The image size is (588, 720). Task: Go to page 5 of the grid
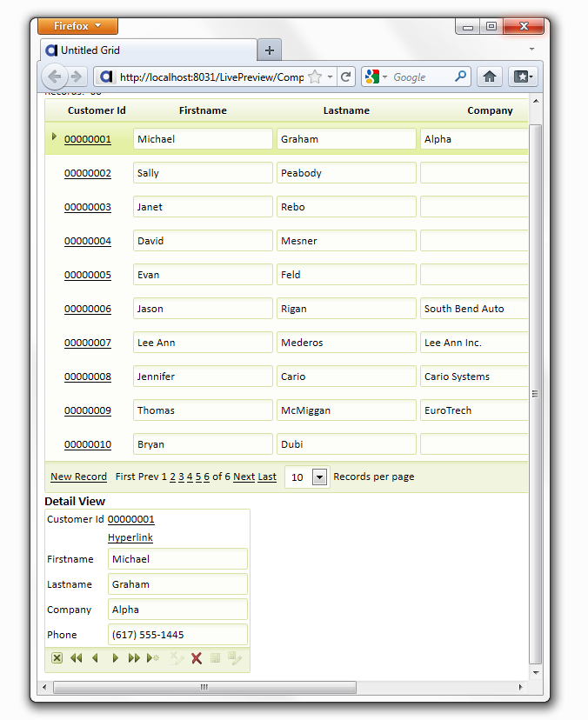point(198,477)
